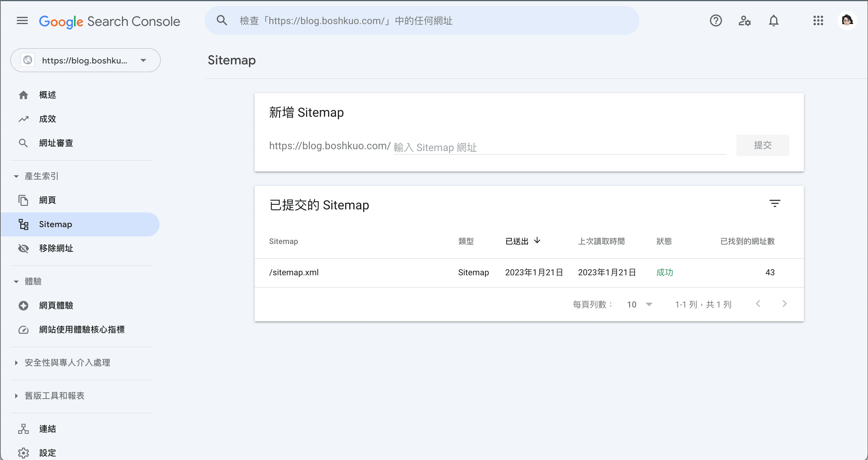Open the property selector dropdown
Viewport: 868px width, 460px height.
click(85, 60)
